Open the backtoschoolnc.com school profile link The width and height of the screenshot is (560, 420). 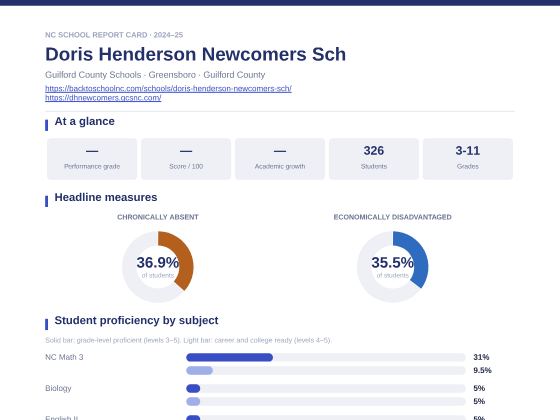168,89
